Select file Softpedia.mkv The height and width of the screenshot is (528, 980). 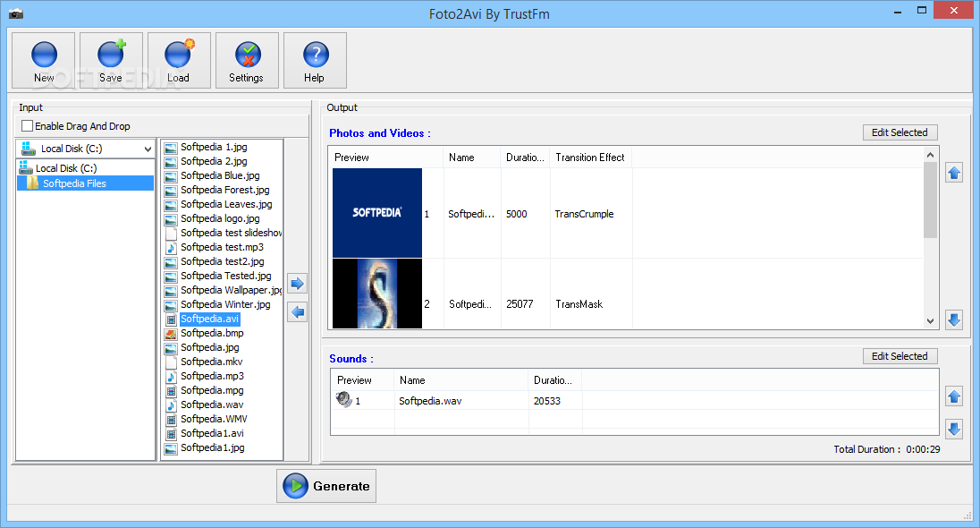211,362
